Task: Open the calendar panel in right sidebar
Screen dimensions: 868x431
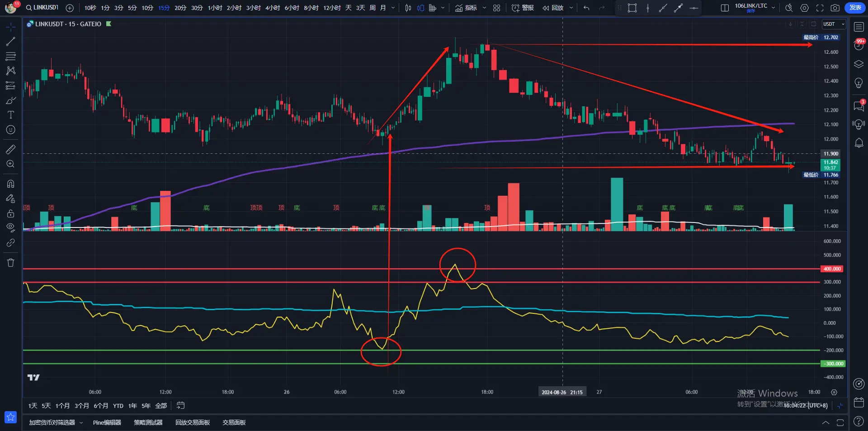Action: coord(859,402)
